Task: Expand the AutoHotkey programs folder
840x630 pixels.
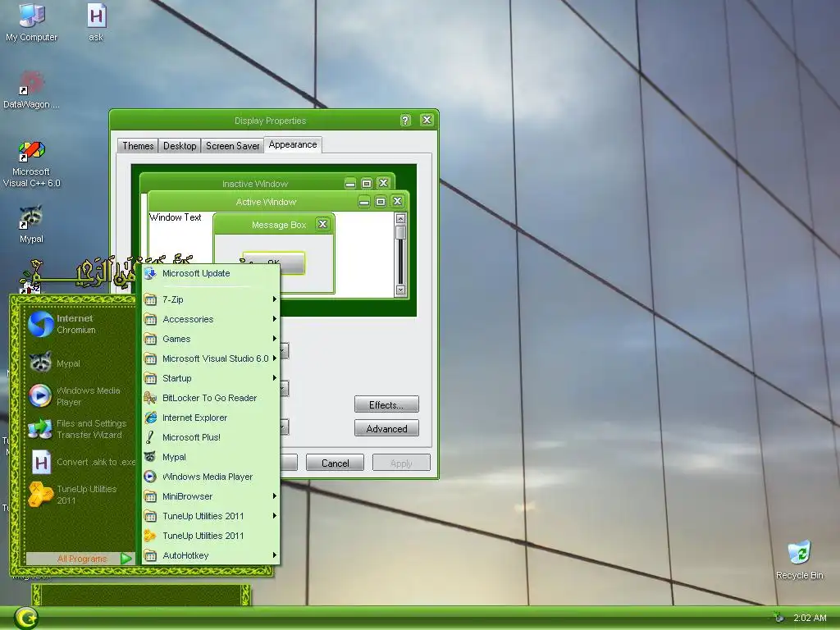Action: (x=211, y=555)
